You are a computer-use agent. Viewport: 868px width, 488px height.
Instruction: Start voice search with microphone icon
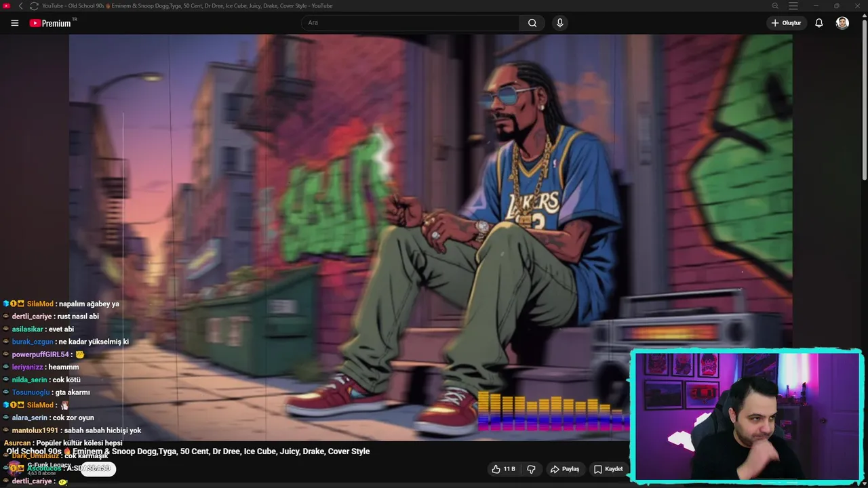coord(559,23)
